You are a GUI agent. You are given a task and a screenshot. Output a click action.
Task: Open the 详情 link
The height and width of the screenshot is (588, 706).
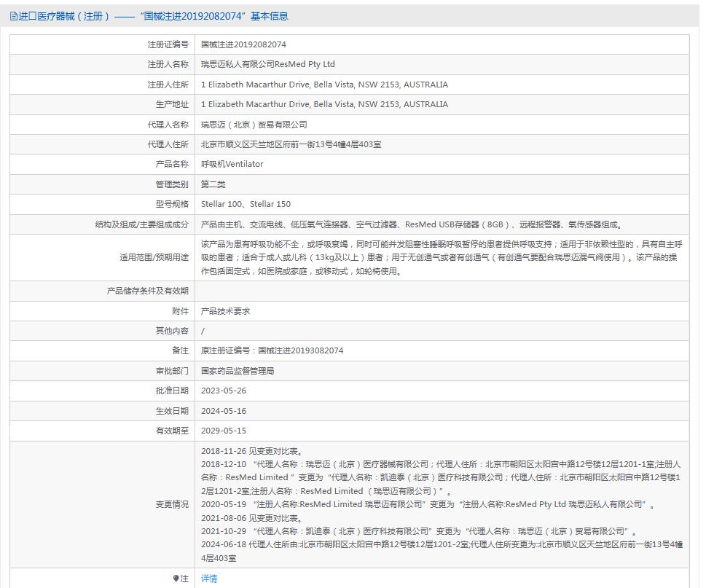209,579
